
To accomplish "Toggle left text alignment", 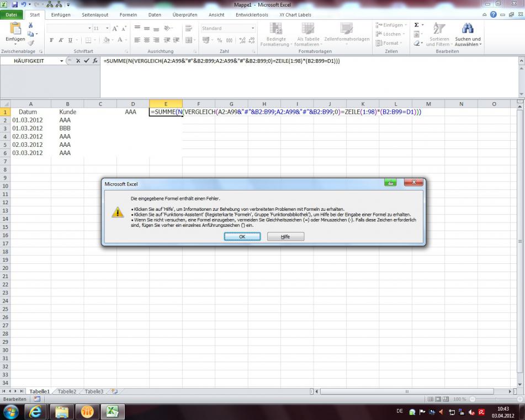I will (137, 40).
